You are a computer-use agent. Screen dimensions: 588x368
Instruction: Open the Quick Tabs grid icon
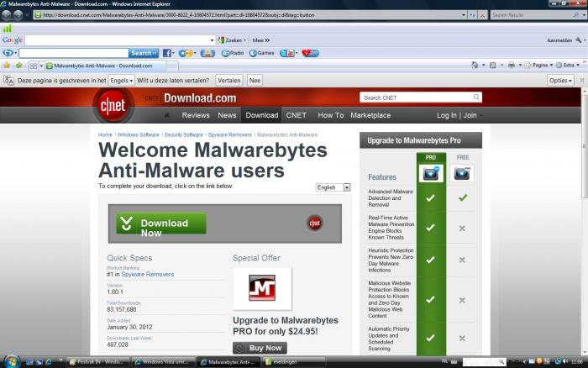click(x=34, y=66)
